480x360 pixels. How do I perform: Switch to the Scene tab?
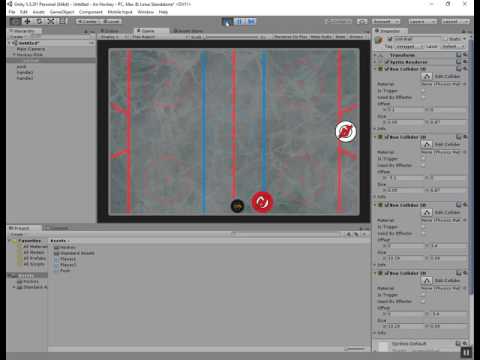(x=110, y=31)
